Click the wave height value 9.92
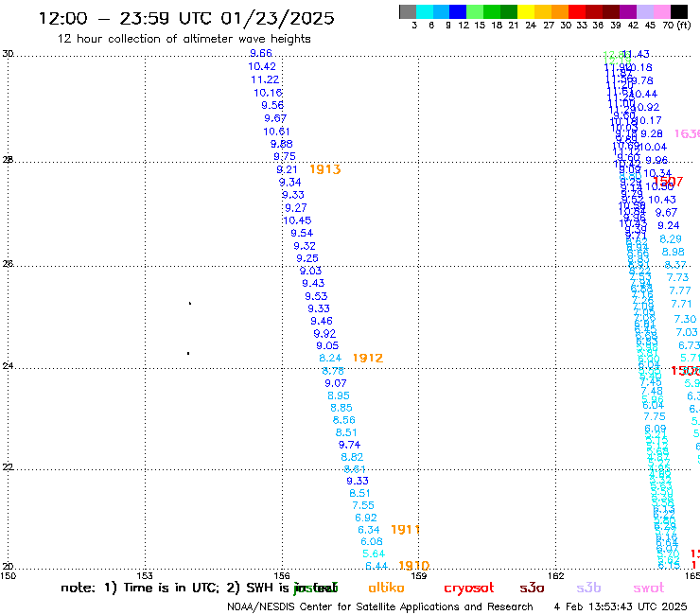 point(324,334)
